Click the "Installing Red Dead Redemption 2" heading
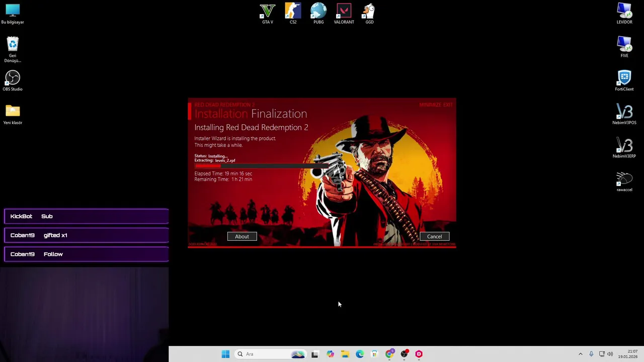Image resolution: width=644 pixels, height=362 pixels. (251, 127)
